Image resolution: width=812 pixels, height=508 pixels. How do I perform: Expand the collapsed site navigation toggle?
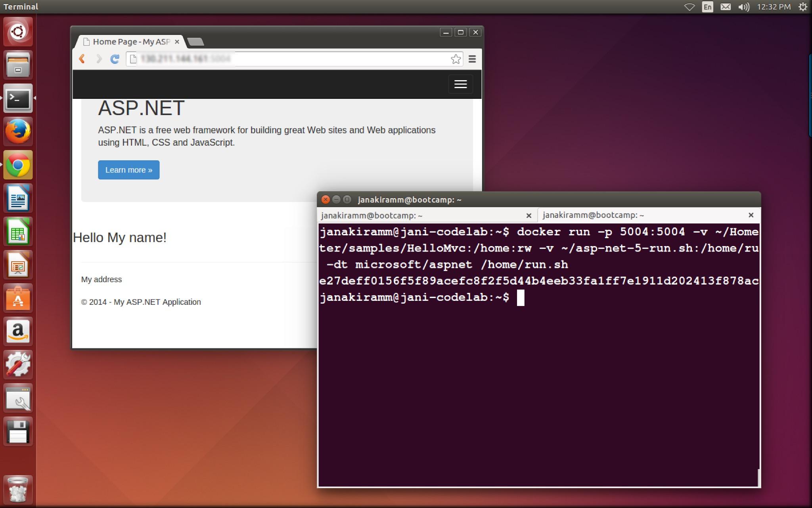(x=460, y=84)
